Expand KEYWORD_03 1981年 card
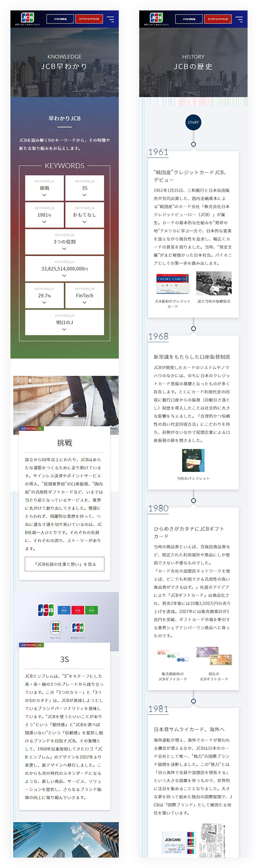This screenshot has height=868, width=258. 44,215
